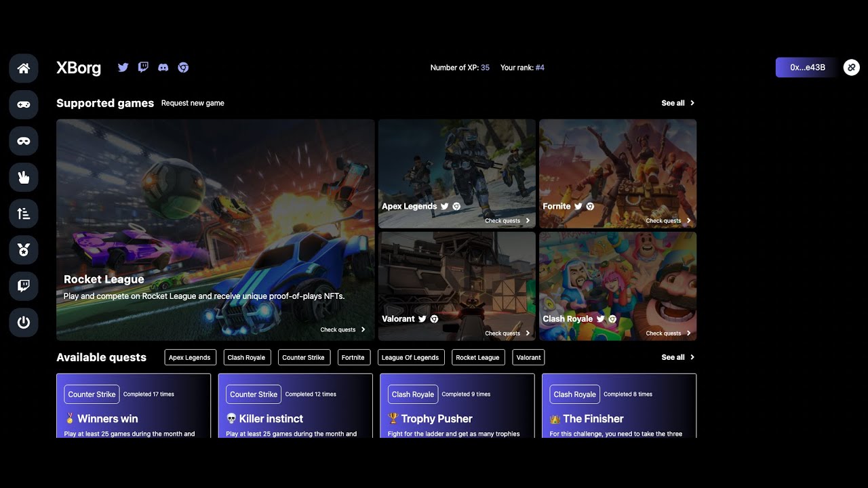
Task: Click Check quests on Apex Legends card
Action: pyautogui.click(x=508, y=220)
